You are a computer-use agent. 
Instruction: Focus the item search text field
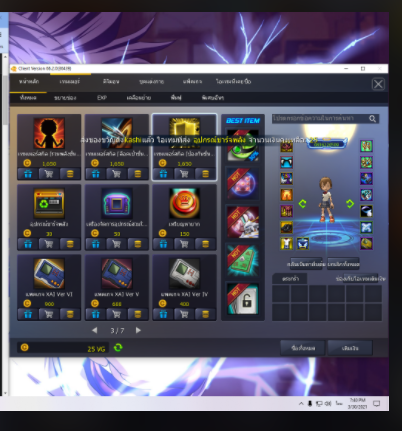pyautogui.click(x=320, y=119)
